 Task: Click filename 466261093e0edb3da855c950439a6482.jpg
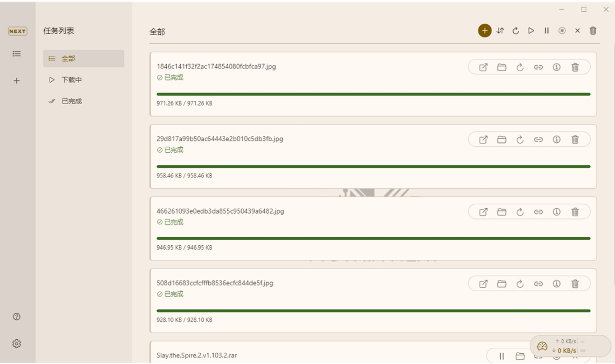[x=220, y=211]
